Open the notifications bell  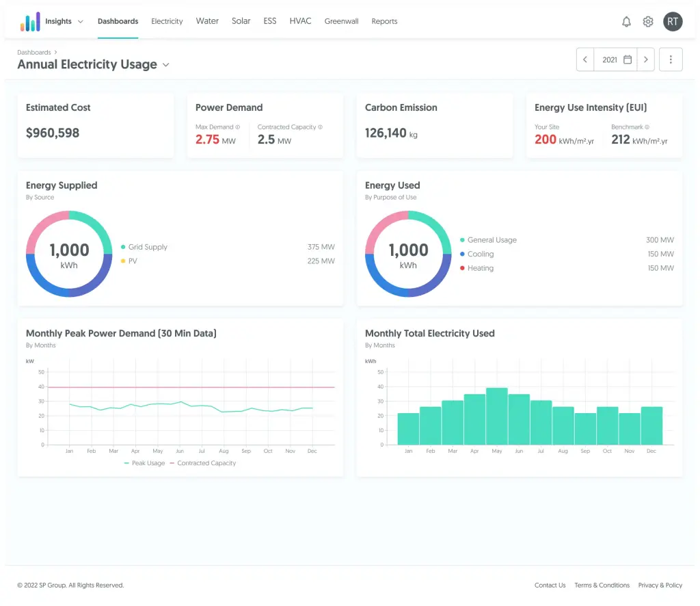626,21
